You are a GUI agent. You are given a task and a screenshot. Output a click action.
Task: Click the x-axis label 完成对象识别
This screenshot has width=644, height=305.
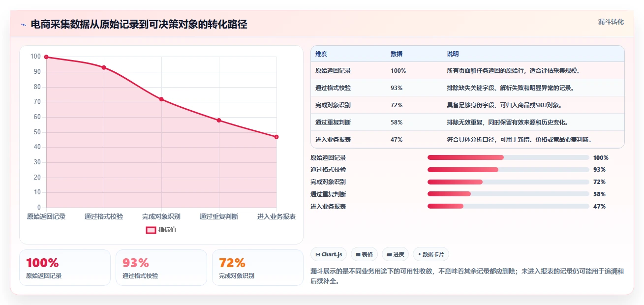[x=161, y=216]
